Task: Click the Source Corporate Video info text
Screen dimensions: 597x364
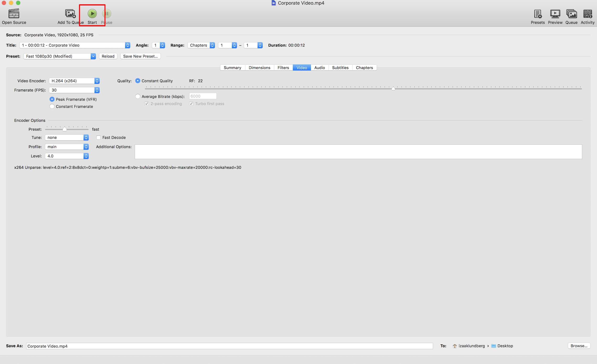Action: click(x=59, y=35)
